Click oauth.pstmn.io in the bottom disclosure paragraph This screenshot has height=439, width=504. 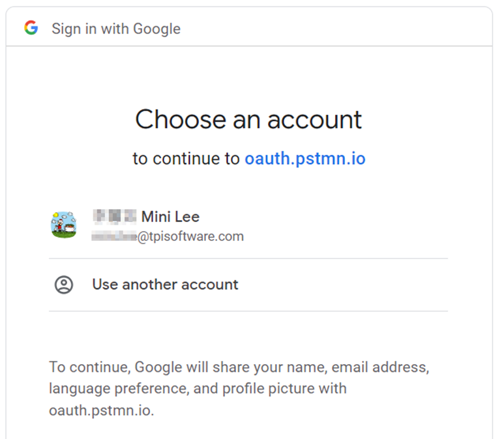100,411
